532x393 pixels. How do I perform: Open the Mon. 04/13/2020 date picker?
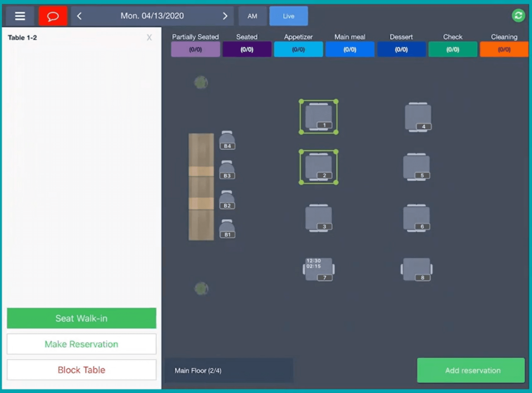point(152,16)
